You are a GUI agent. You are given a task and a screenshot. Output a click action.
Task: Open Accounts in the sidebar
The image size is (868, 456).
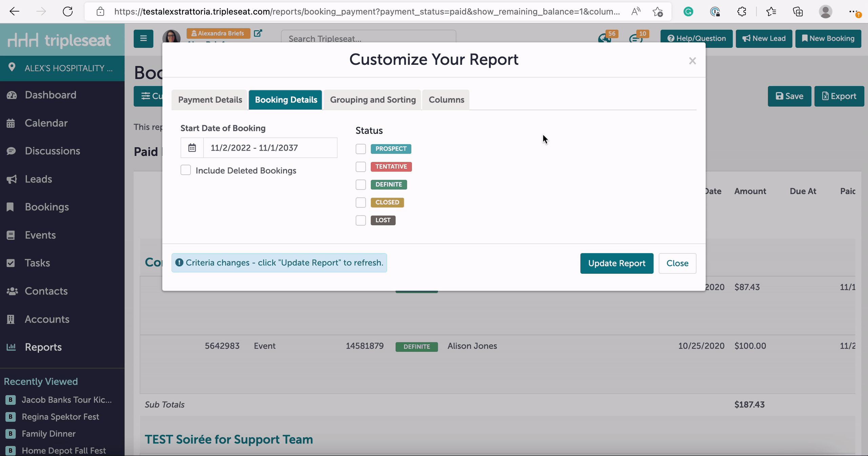point(47,319)
